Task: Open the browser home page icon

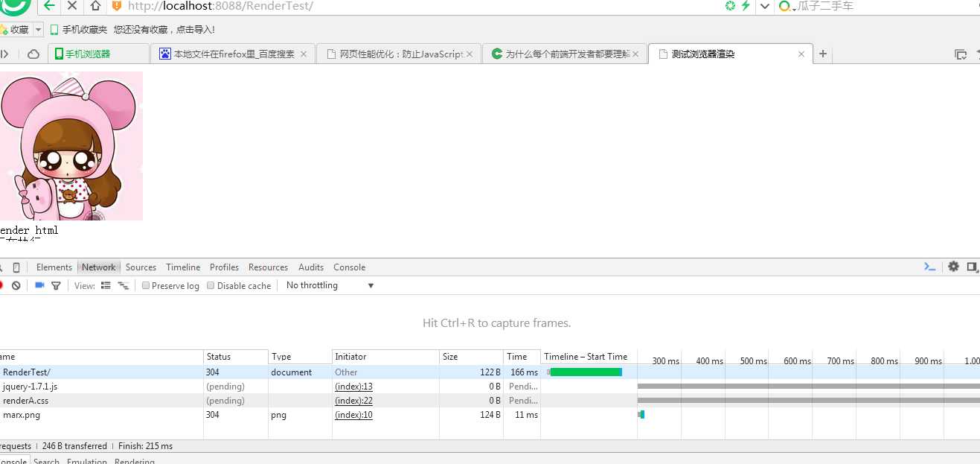Action: click(95, 5)
